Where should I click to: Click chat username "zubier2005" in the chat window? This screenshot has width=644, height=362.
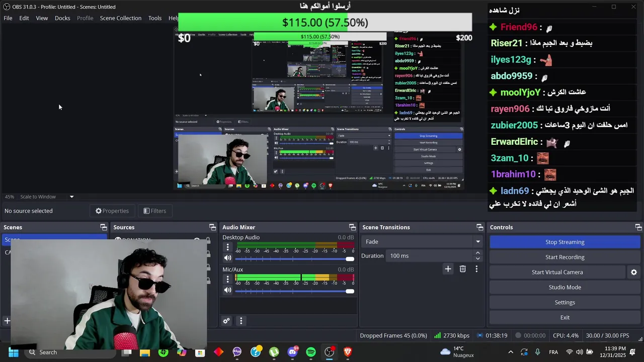pyautogui.click(x=514, y=125)
